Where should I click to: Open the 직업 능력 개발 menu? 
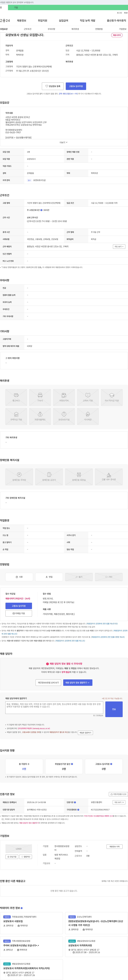87,21
